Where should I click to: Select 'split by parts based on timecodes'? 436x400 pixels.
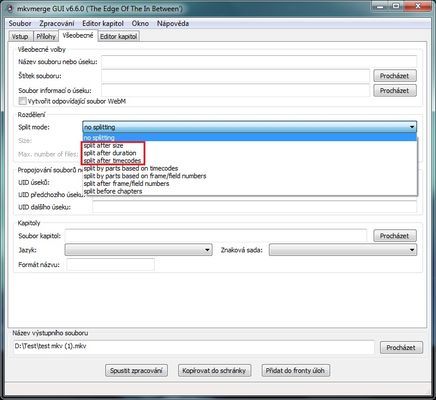point(131,168)
